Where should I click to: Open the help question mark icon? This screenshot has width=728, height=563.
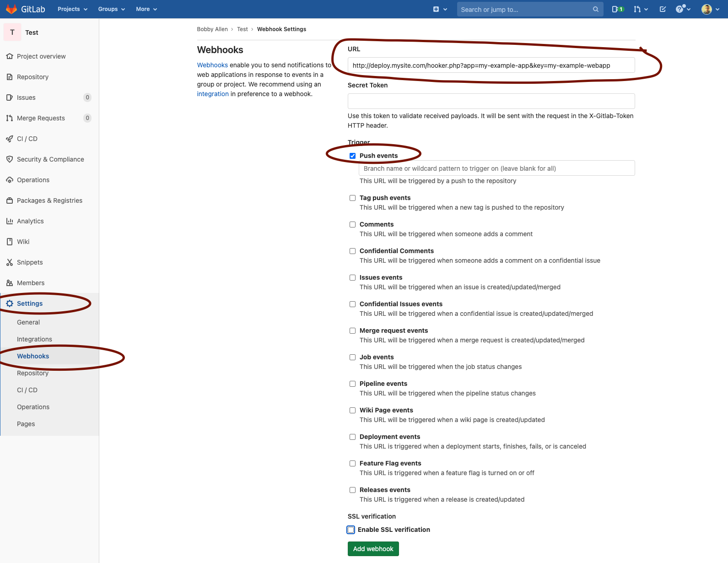pos(679,9)
